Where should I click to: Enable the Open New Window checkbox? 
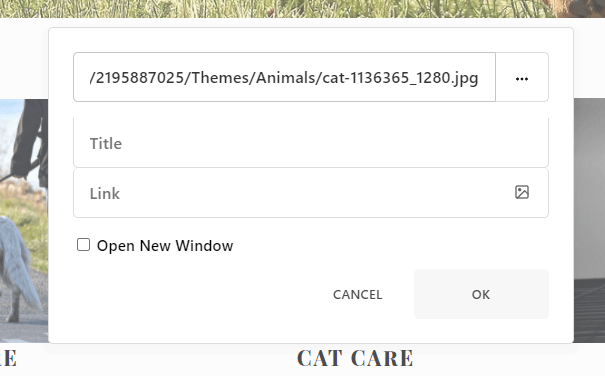[x=83, y=245]
